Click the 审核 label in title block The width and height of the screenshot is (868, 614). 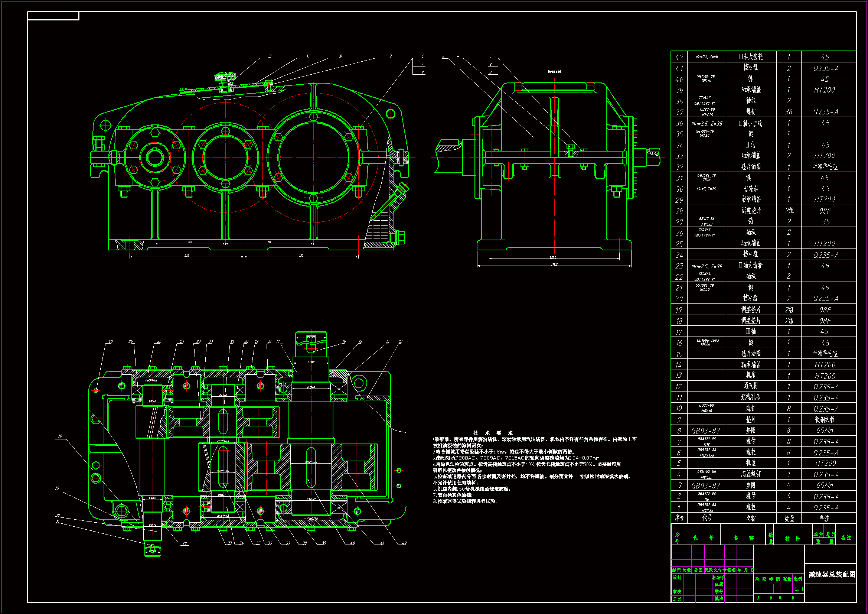(677, 592)
